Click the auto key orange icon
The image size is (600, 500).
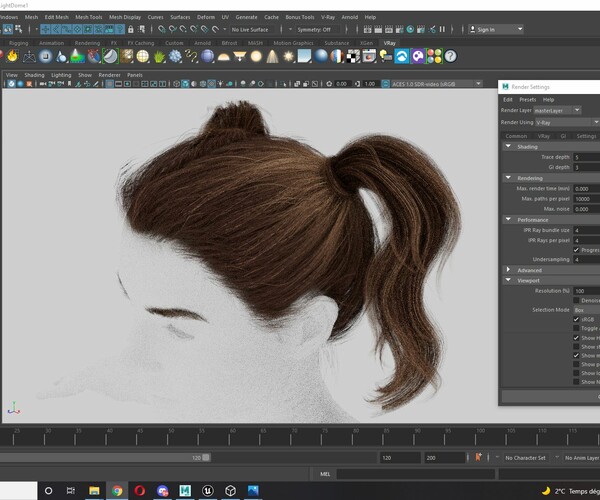478,457
